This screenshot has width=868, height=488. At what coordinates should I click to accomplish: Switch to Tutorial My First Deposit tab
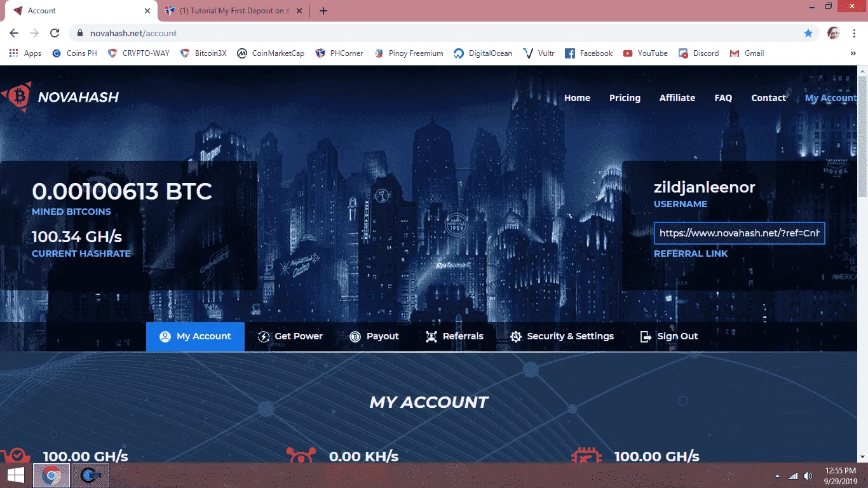click(x=233, y=11)
